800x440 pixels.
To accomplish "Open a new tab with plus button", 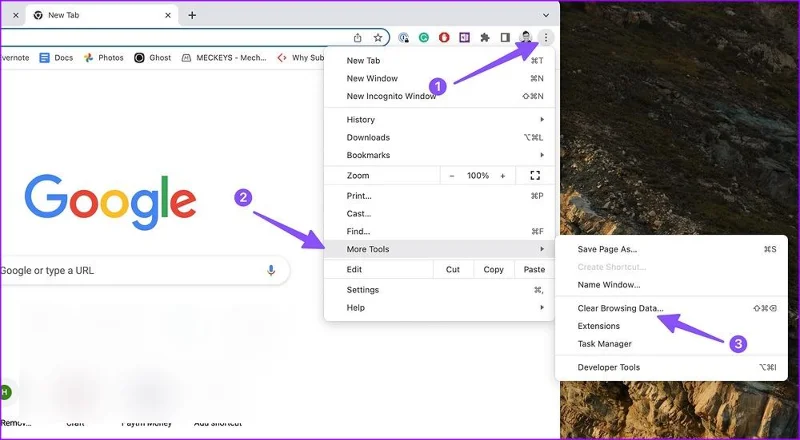I will tap(192, 15).
